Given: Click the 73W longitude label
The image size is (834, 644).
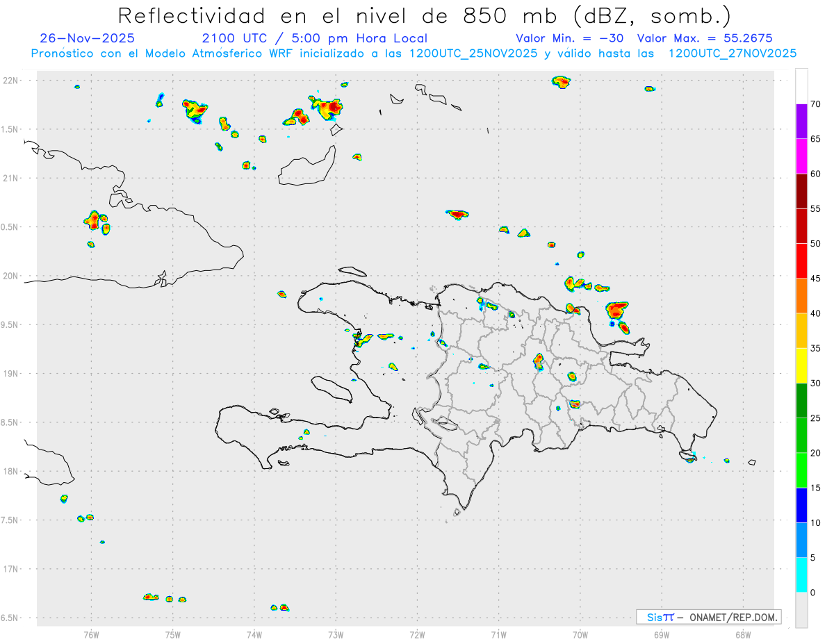Looking at the screenshot, I should tap(336, 634).
